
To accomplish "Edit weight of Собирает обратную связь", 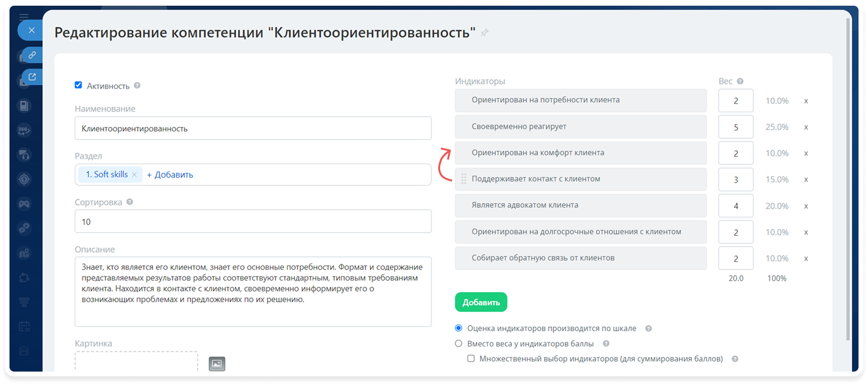I will tap(736, 258).
